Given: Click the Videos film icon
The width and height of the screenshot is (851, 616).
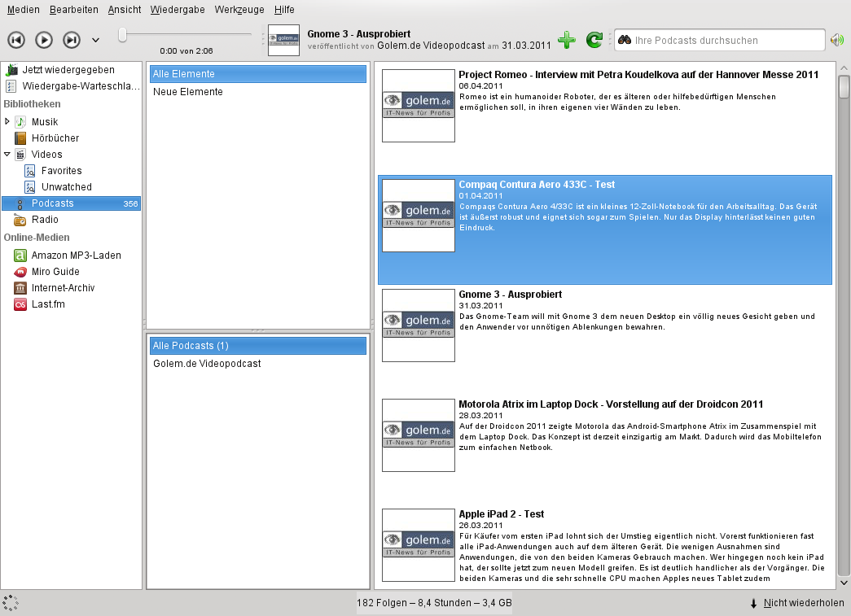Looking at the screenshot, I should 20,155.
